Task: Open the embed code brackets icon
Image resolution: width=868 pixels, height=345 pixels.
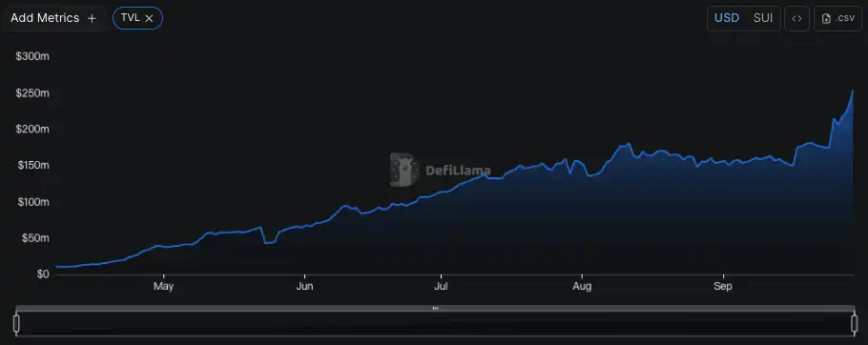Action: pos(796,18)
